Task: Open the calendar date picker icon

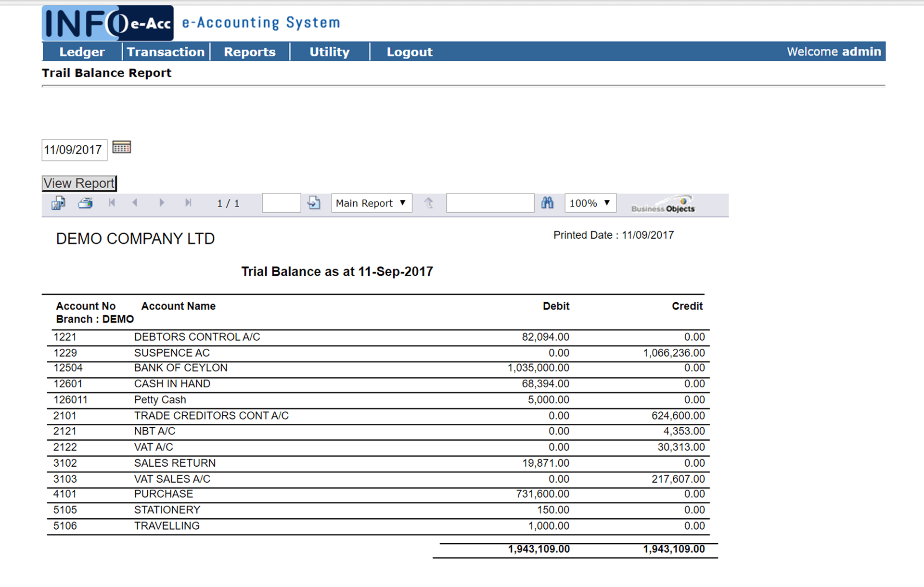Action: coord(121,147)
